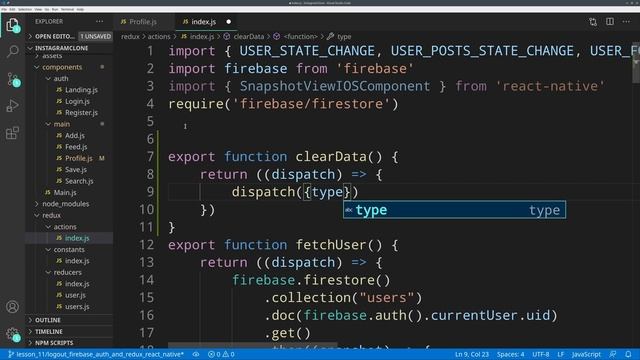Collapse the actions folder
This screenshot has width=640, height=360.
[65, 227]
